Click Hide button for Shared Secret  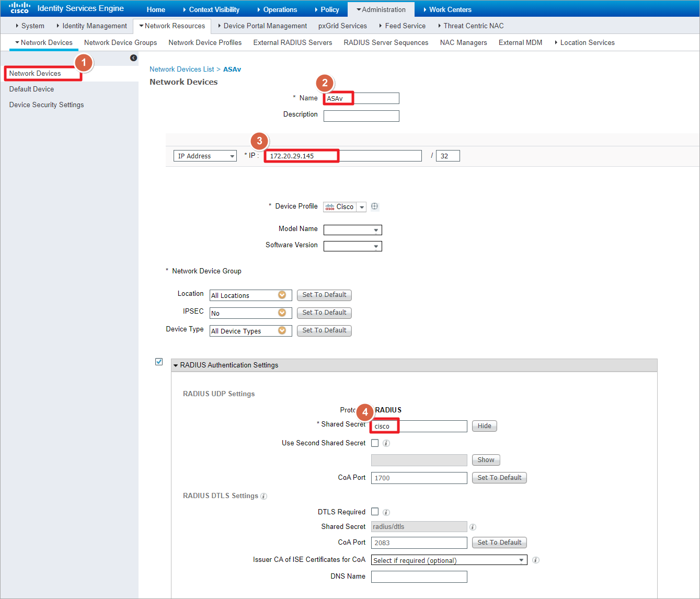[x=484, y=426]
